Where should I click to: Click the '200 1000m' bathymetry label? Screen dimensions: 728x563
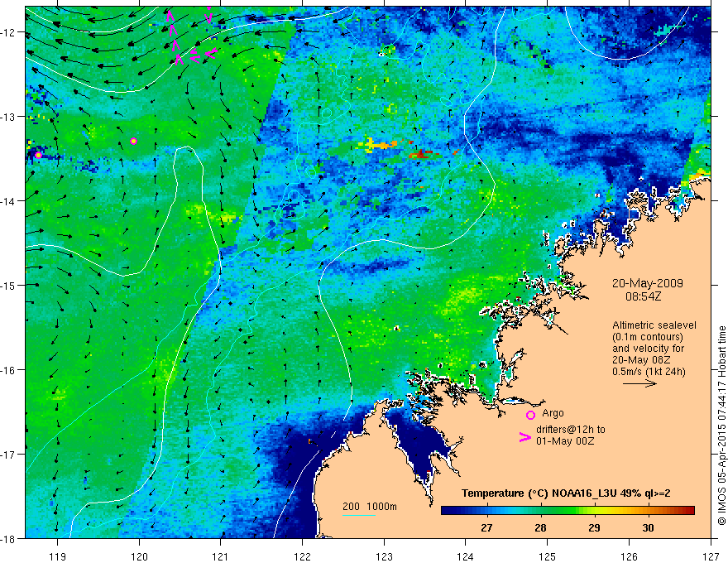[370, 507]
